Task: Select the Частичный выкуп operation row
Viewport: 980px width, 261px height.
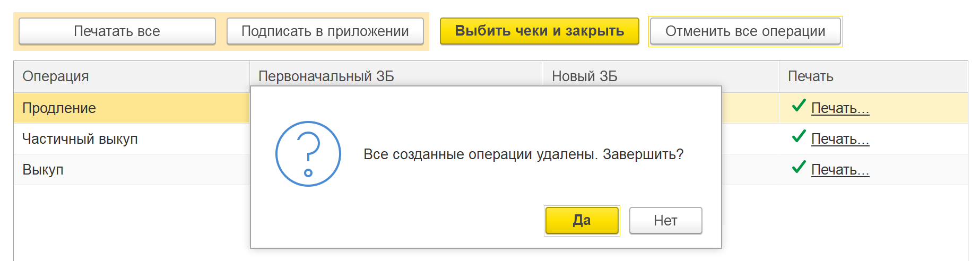Action: coord(132,139)
